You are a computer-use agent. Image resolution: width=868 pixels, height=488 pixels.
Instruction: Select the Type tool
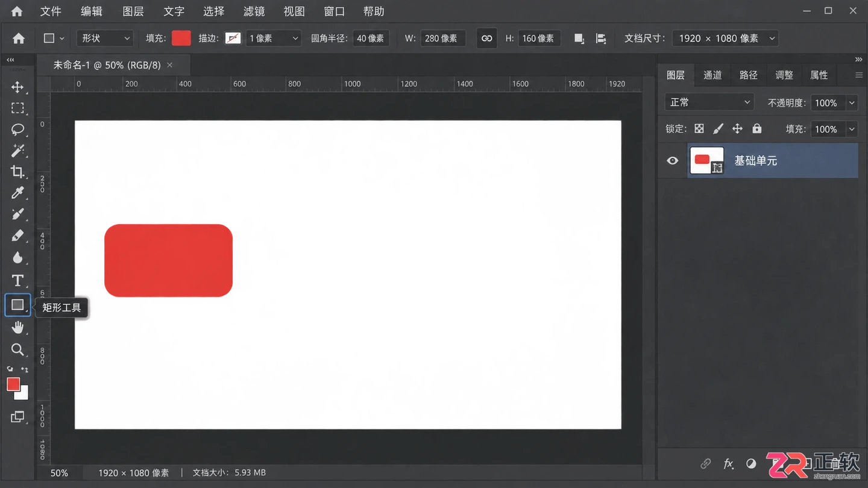point(17,280)
